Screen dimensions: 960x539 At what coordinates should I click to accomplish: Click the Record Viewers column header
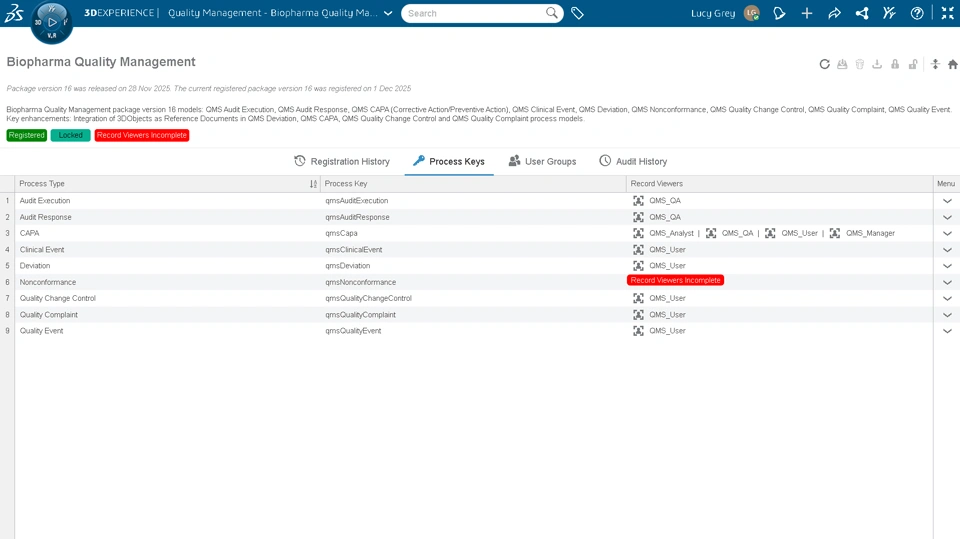pos(779,184)
